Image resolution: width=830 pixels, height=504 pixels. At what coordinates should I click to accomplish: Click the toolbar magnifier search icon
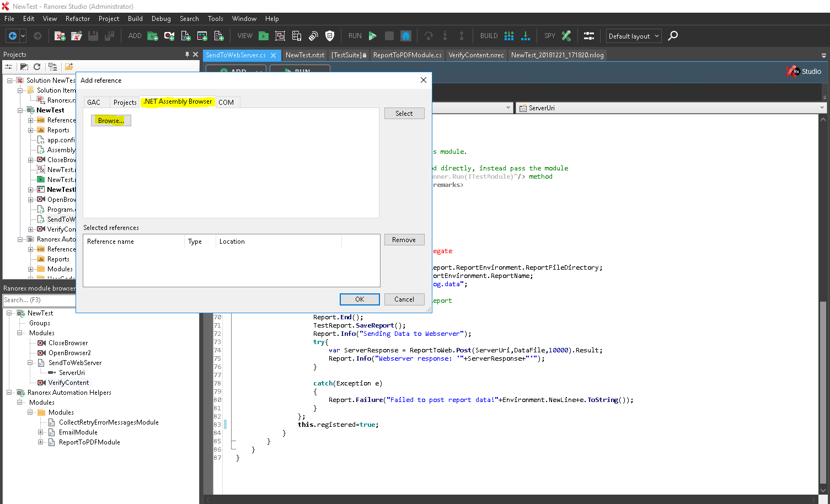coord(673,36)
